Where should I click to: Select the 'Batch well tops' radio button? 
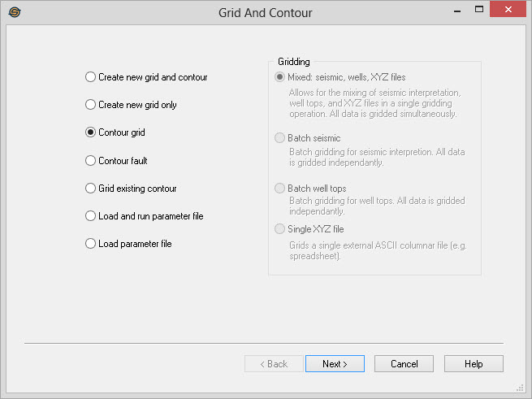click(281, 189)
